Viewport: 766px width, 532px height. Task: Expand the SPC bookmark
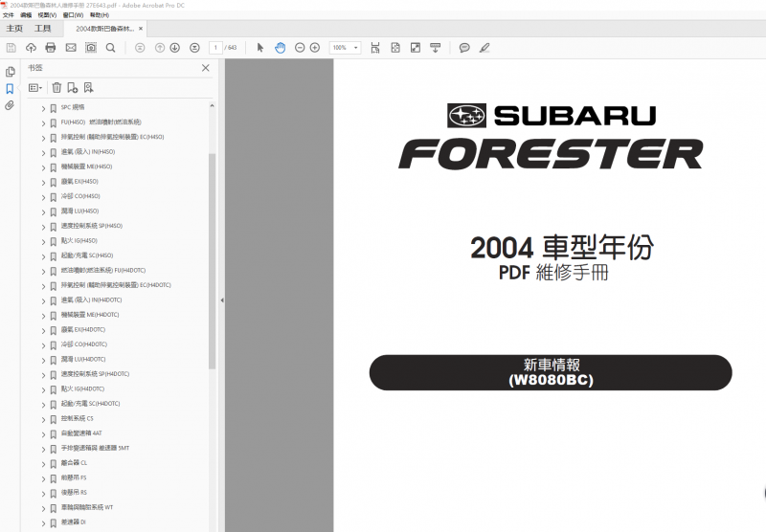click(43, 108)
